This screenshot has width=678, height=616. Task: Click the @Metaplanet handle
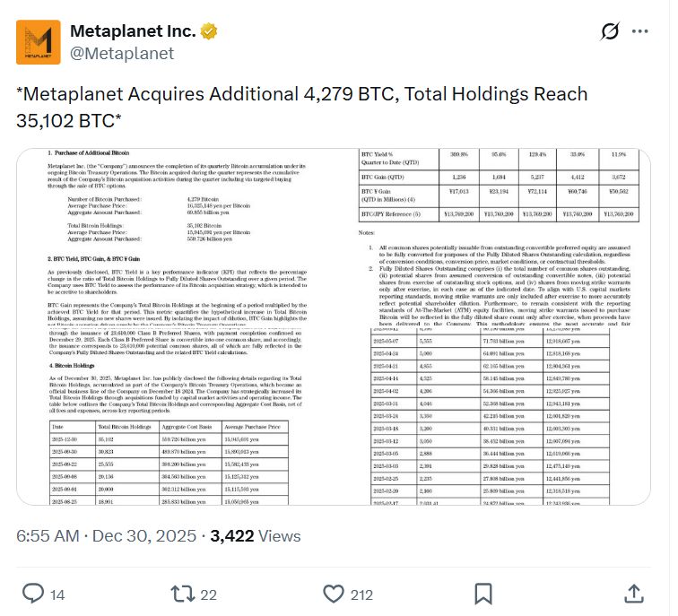[x=121, y=54]
